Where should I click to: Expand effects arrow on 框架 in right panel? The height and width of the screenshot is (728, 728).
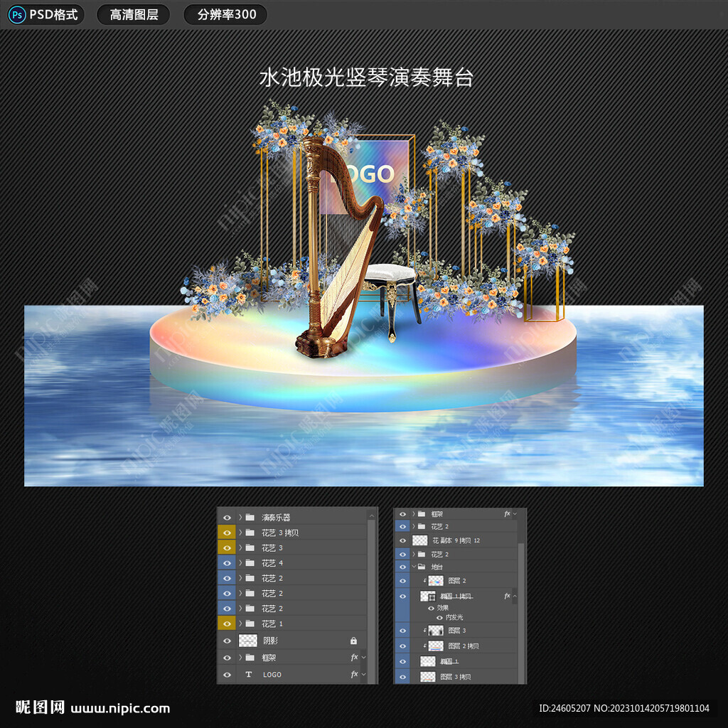click(x=515, y=514)
